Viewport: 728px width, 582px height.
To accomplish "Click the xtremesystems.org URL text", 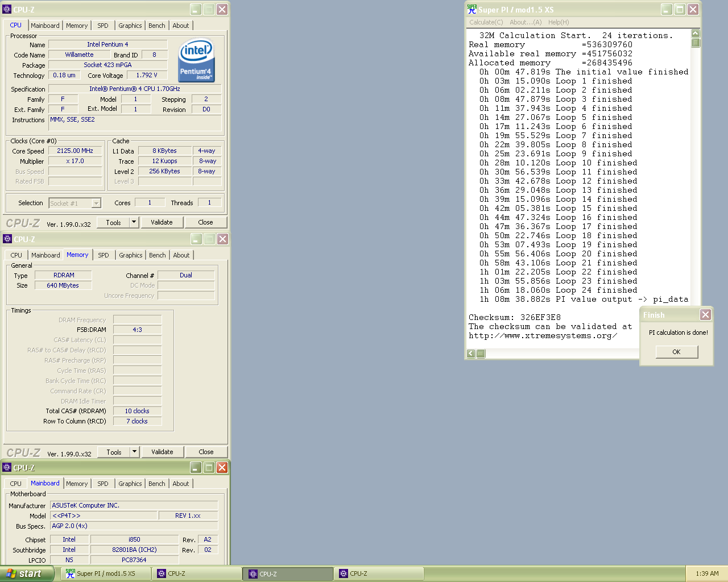I will click(543, 336).
